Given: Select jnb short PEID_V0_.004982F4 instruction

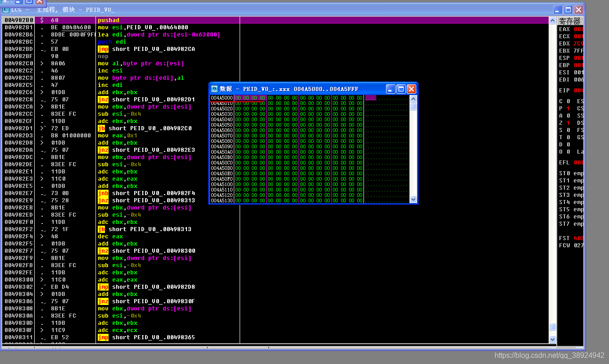Looking at the screenshot, I should coord(146,193).
